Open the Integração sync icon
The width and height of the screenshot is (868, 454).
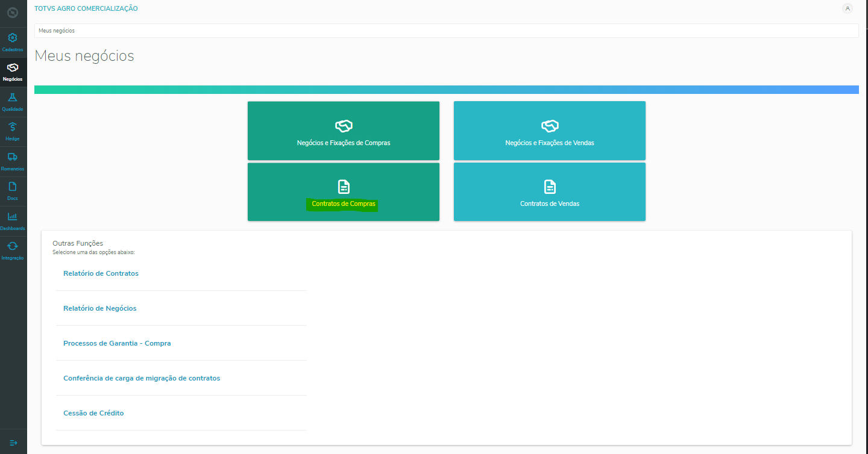coord(13,246)
